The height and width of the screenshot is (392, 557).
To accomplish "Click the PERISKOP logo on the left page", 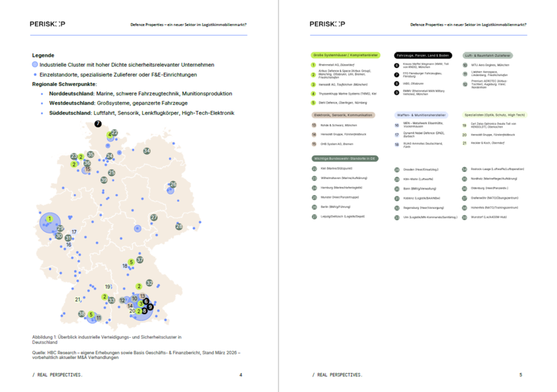I will pos(48,24).
